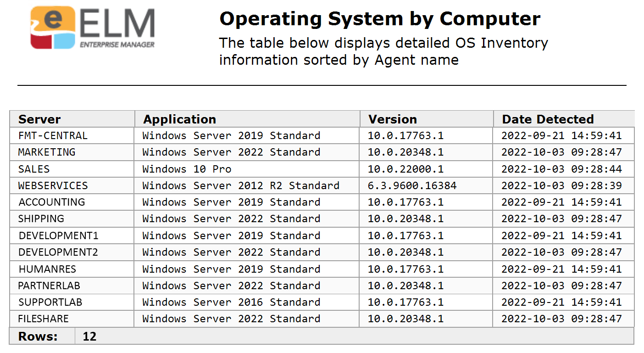This screenshot has height=353, width=644.
Task: Click Windows Server 2016 Standard cell
Action: [x=247, y=302]
